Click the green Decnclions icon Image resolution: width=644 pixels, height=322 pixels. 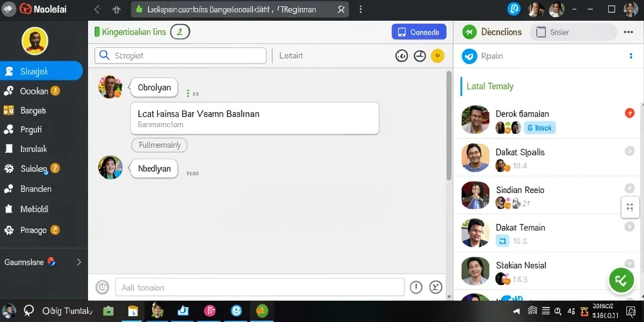(x=469, y=32)
